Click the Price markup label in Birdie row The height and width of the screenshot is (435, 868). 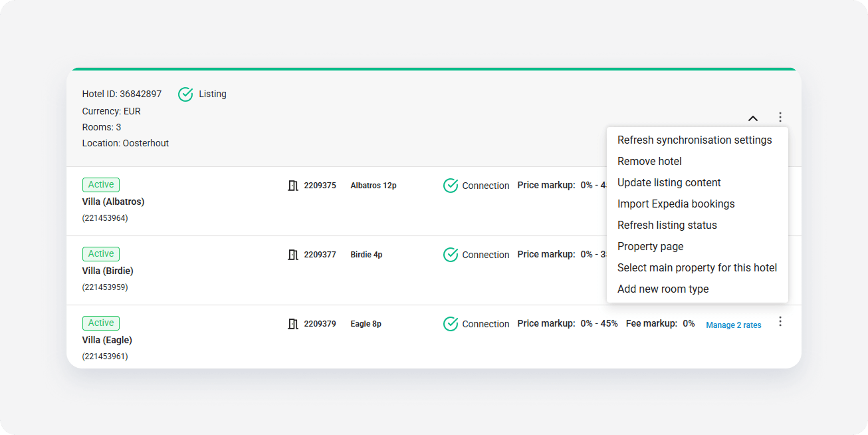tap(546, 255)
